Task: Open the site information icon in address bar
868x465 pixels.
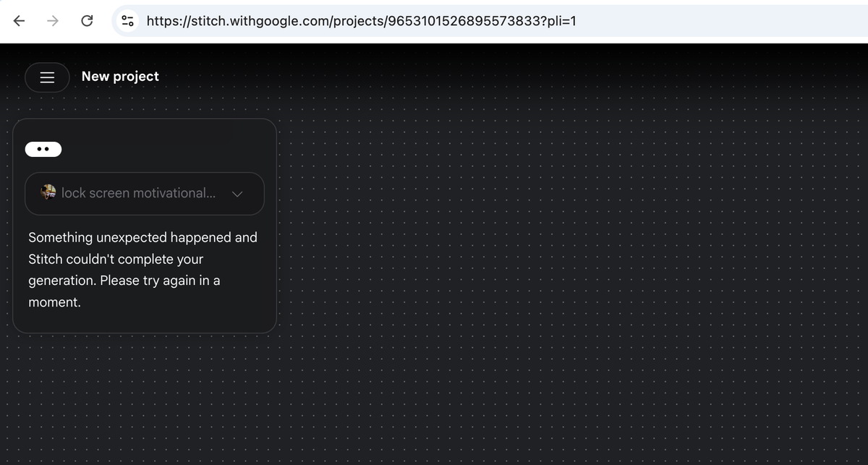Action: click(128, 21)
